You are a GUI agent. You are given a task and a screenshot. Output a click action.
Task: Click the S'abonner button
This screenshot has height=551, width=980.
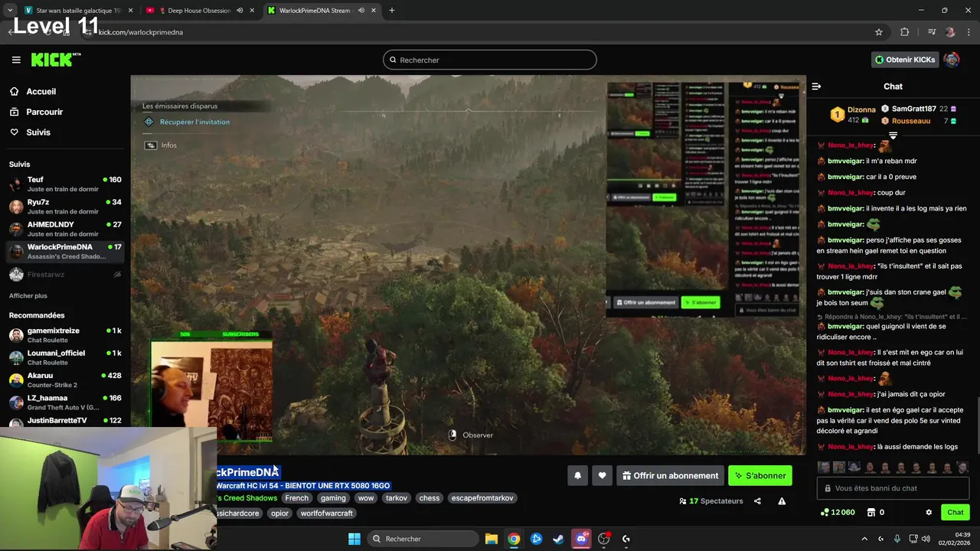tap(760, 475)
